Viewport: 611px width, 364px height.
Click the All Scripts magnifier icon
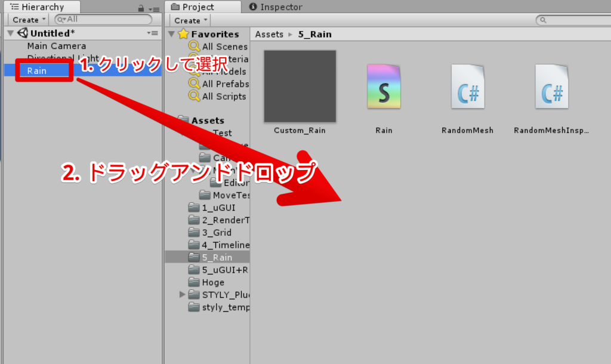[194, 96]
